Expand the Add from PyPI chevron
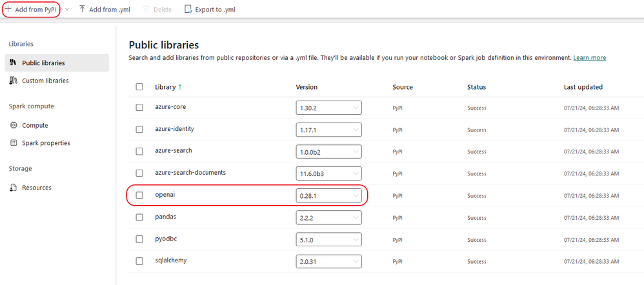The height and width of the screenshot is (285, 644). [x=66, y=10]
